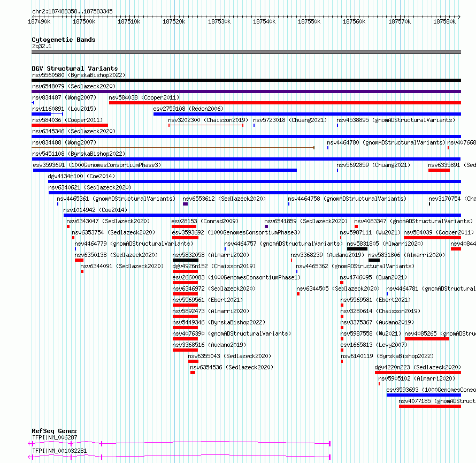Select TFPI|NM_001032281 gene transcript
This screenshot has height=463, width=476.
pyautogui.click(x=179, y=457)
